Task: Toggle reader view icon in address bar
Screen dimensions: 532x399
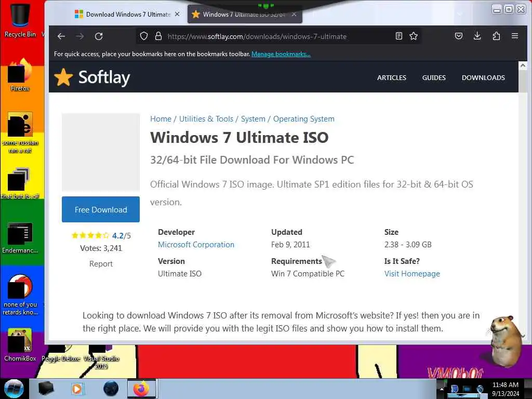Action: click(399, 36)
